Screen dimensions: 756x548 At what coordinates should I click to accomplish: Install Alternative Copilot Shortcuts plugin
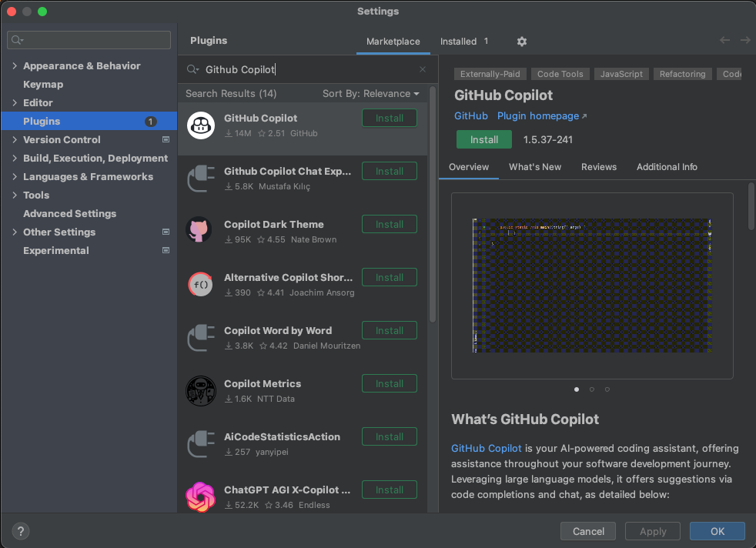pos(390,278)
